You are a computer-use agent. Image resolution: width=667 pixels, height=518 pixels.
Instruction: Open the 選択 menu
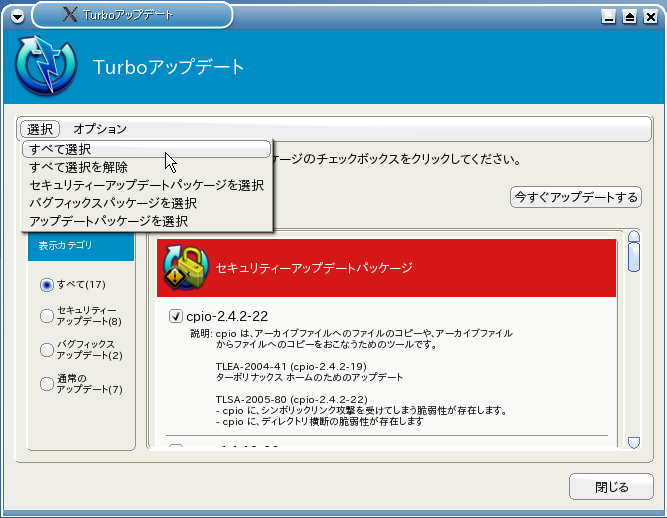[40, 129]
